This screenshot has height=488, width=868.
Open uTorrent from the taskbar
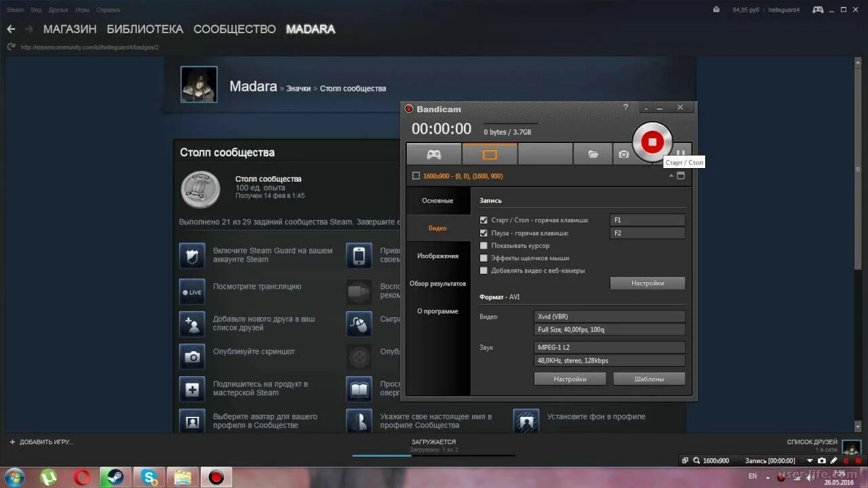point(49,477)
